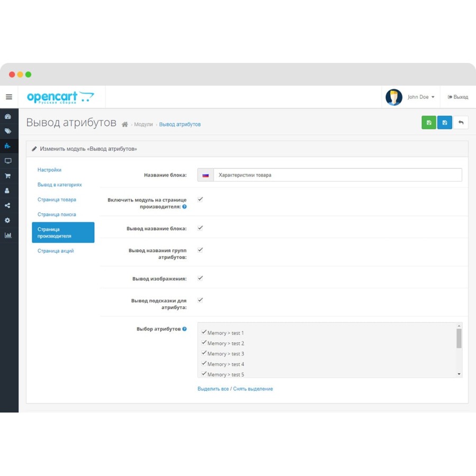Click the green macOS window dot
This screenshot has height=476, width=476.
28,75
